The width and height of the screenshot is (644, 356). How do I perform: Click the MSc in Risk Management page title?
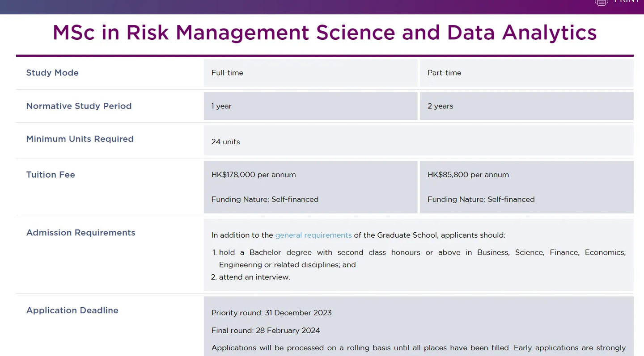coord(324,33)
